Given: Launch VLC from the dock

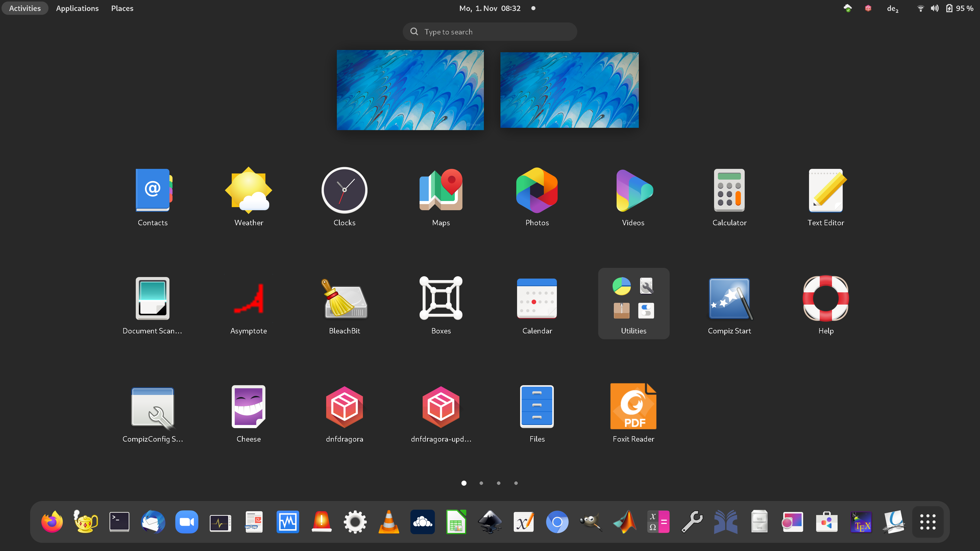Looking at the screenshot, I should coord(388,522).
